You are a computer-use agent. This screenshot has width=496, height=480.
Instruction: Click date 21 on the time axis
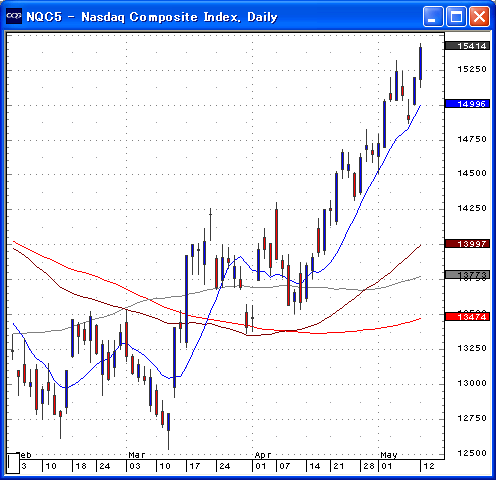coord(339,466)
